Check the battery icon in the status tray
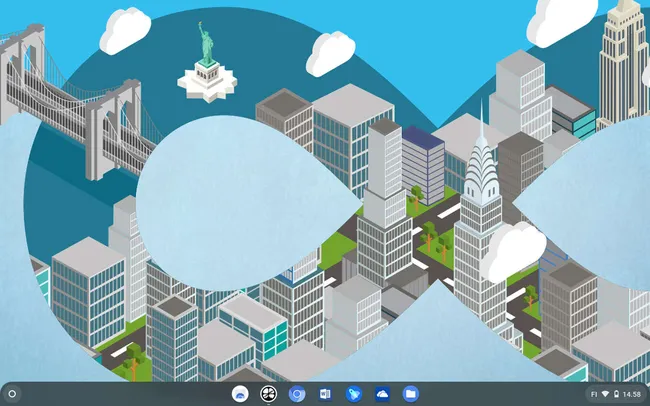Image resolution: width=650 pixels, height=406 pixels. [616, 394]
